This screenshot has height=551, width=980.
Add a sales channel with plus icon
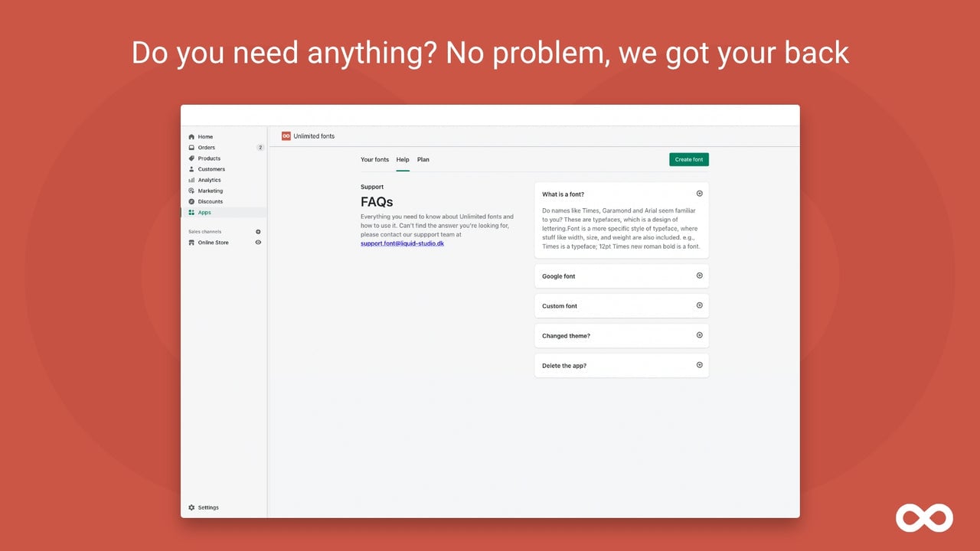(258, 232)
